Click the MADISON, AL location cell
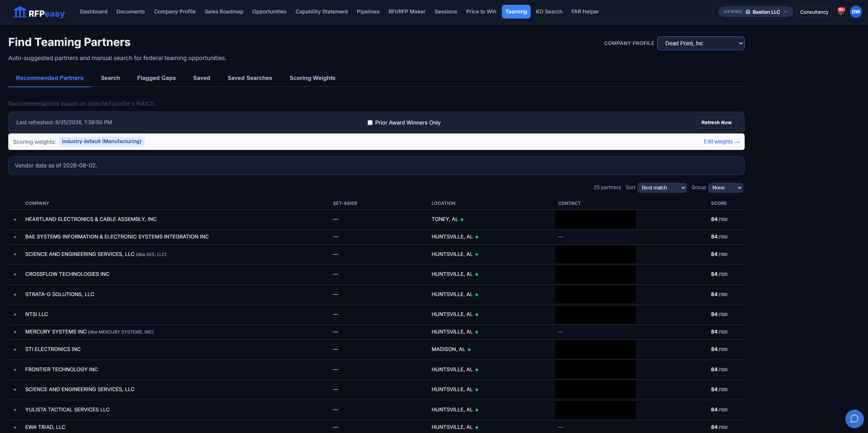 pos(448,349)
